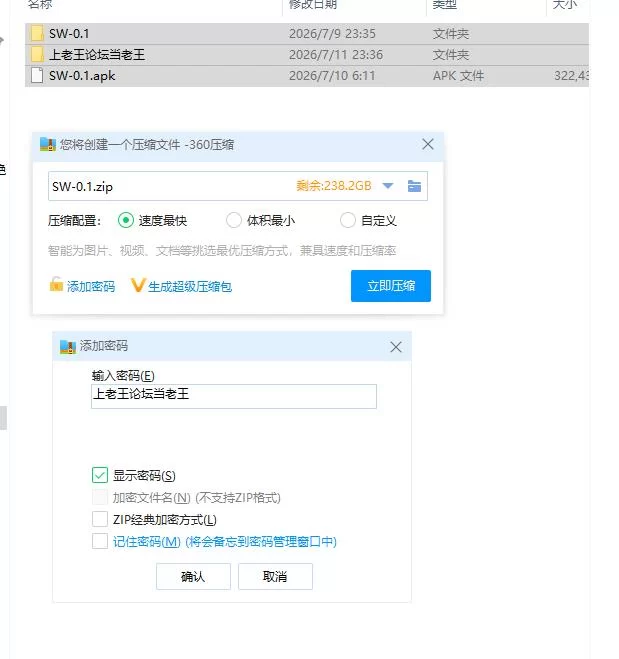Cancel with the 取消 button

point(275,577)
